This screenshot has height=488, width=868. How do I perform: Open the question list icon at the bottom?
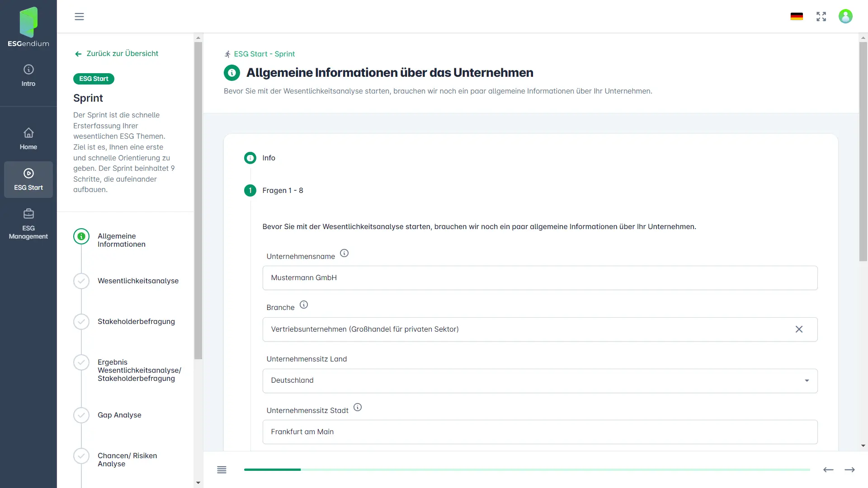222,469
